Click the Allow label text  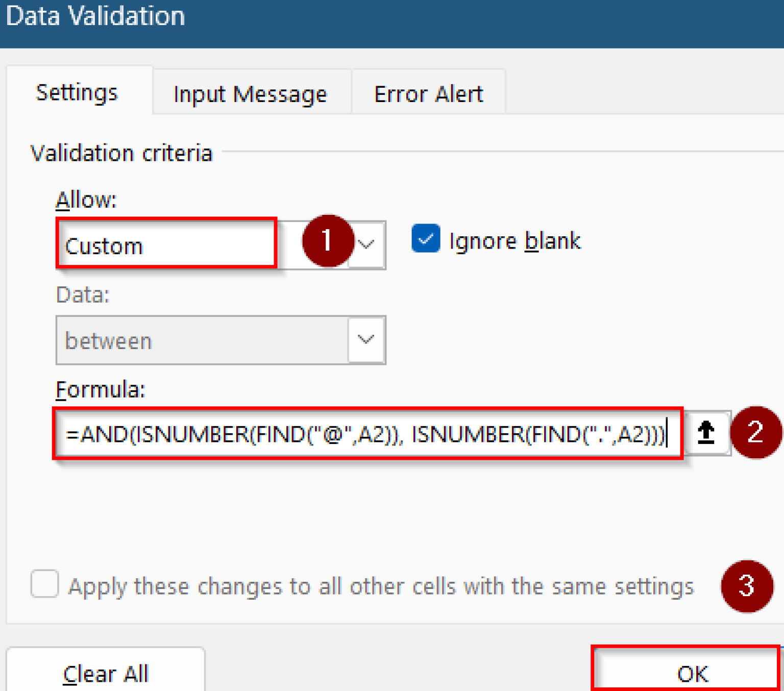[86, 200]
